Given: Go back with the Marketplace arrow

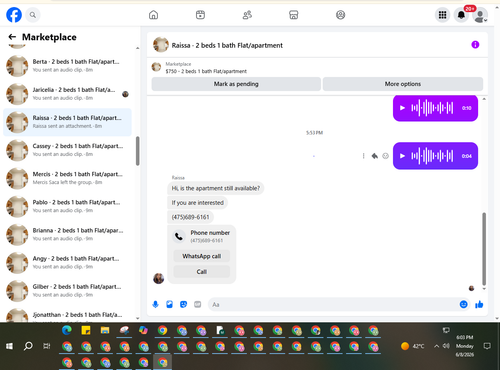Looking at the screenshot, I should [x=12, y=37].
